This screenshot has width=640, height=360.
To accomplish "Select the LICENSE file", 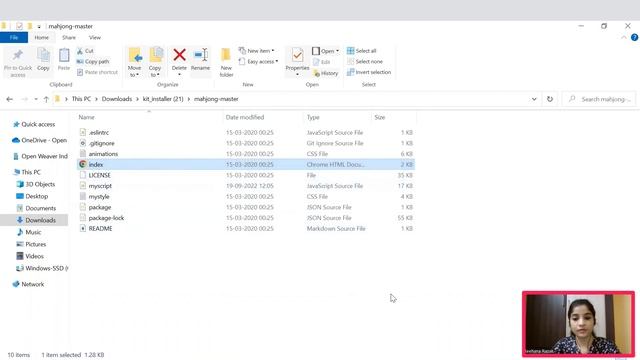I will 100,175.
